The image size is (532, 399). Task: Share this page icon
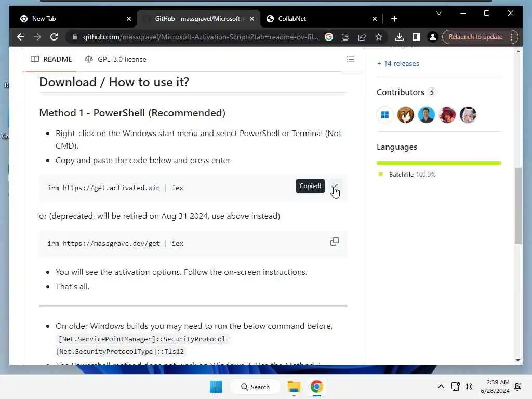point(362,37)
